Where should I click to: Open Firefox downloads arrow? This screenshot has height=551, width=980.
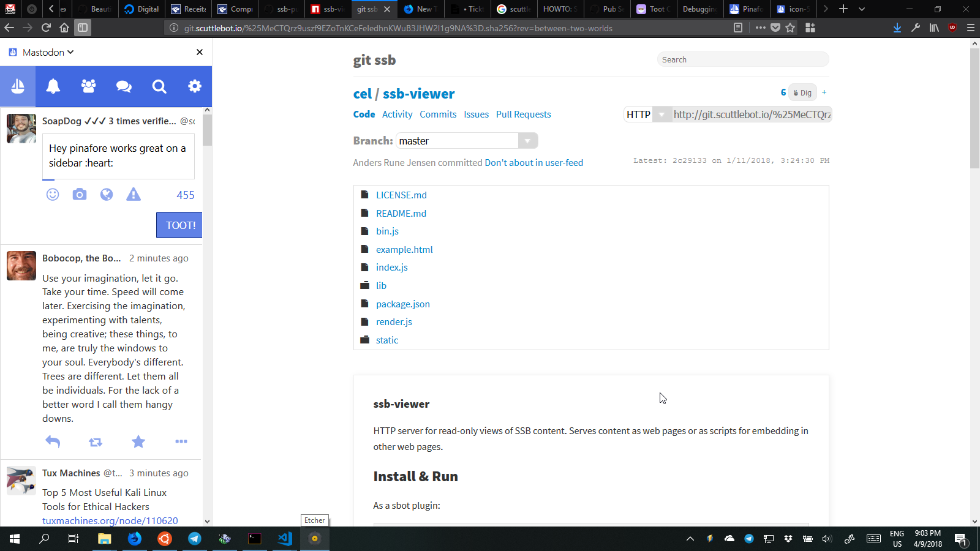tap(897, 28)
